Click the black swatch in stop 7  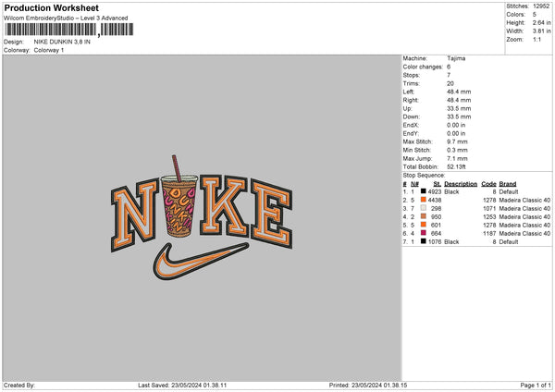[x=424, y=241]
